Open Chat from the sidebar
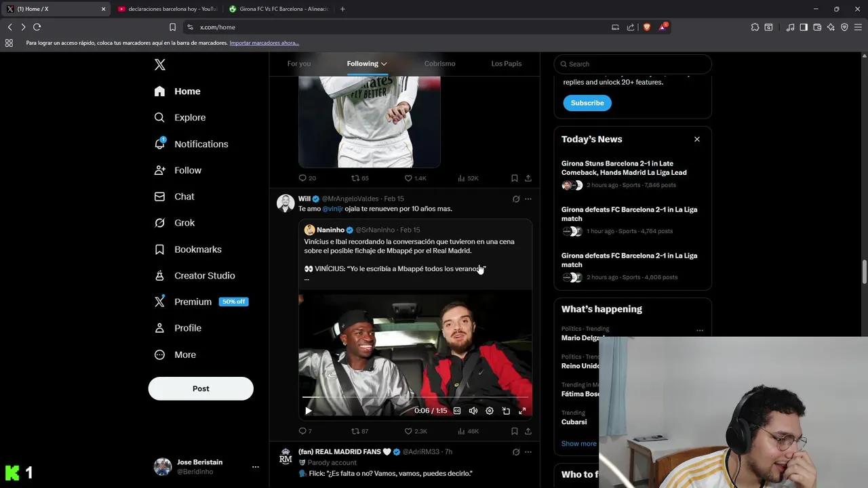Screen dimensions: 868x488 point(174,197)
